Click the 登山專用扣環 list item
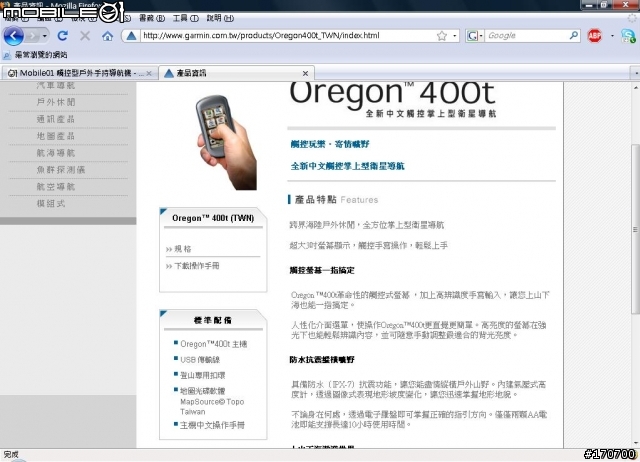Image resolution: width=640 pixels, height=462 pixels. pyautogui.click(x=203, y=375)
